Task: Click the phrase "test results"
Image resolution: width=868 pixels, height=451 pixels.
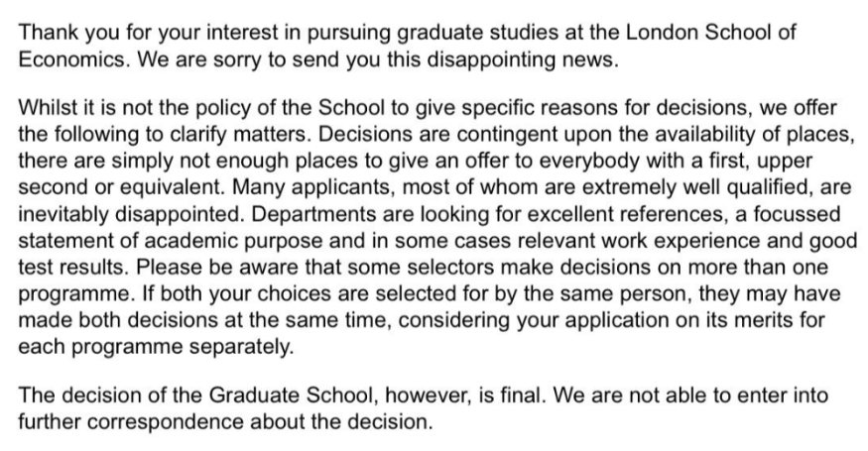Action: 72,267
